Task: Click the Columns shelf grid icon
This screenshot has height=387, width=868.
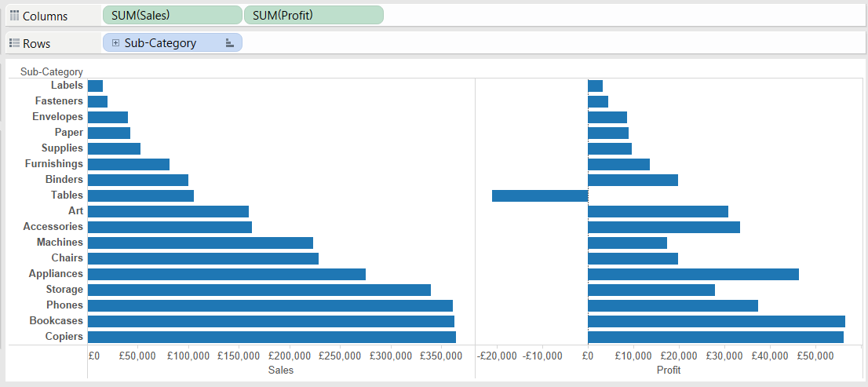Action: click(15, 16)
